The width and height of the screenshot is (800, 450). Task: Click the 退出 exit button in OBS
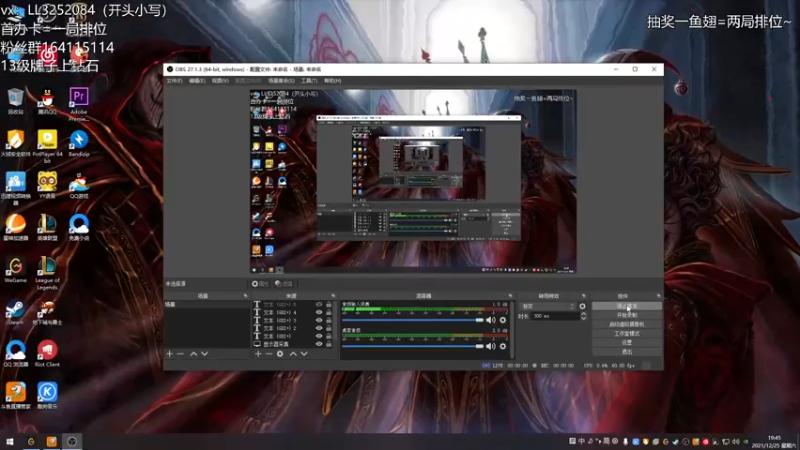coord(627,352)
